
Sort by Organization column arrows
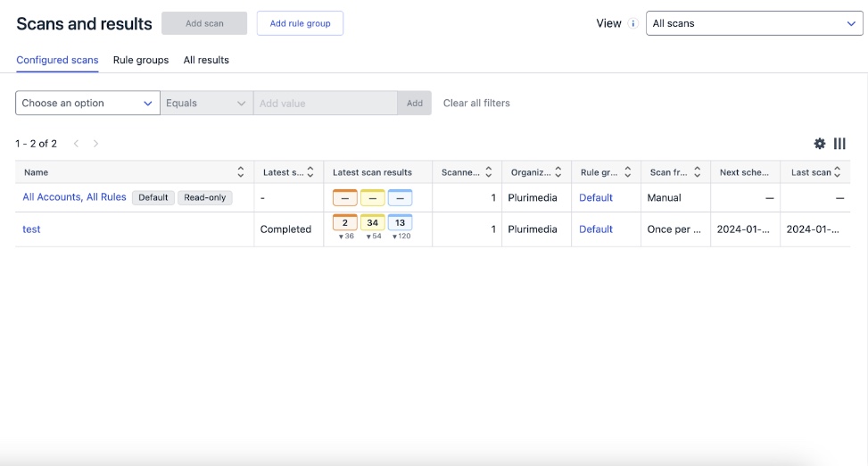[x=558, y=172]
